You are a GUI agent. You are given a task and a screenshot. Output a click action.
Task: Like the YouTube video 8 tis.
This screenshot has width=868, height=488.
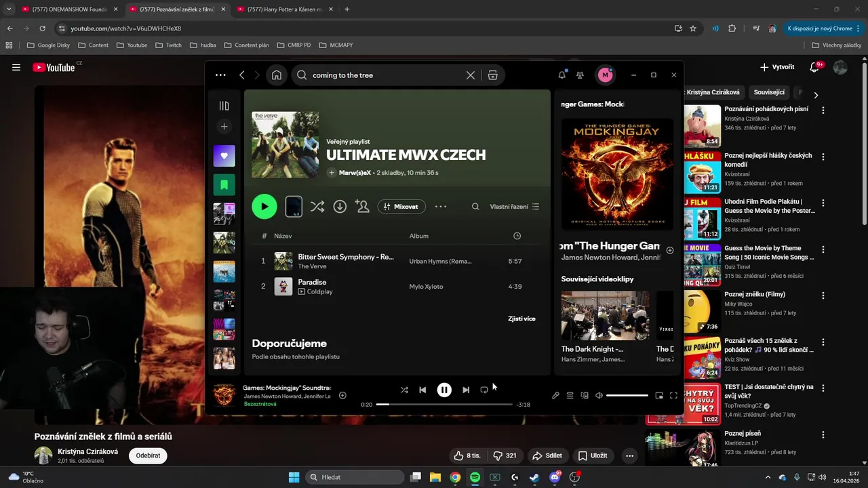tap(467, 455)
